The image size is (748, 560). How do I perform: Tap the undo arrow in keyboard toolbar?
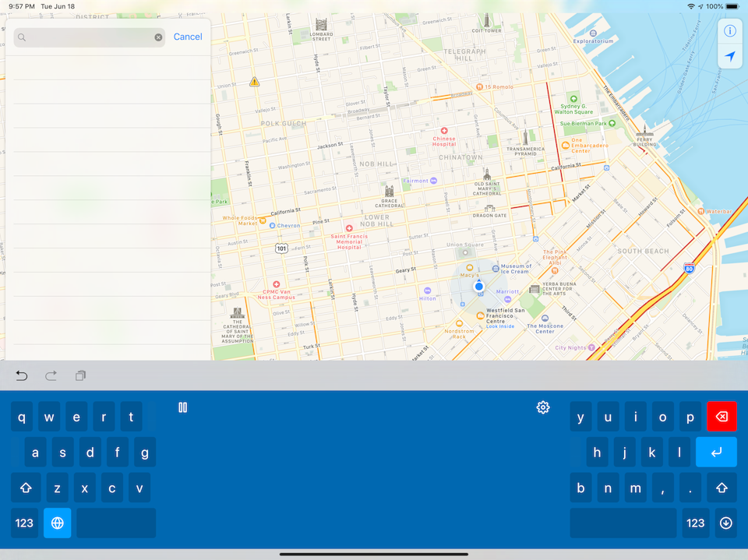(x=22, y=376)
